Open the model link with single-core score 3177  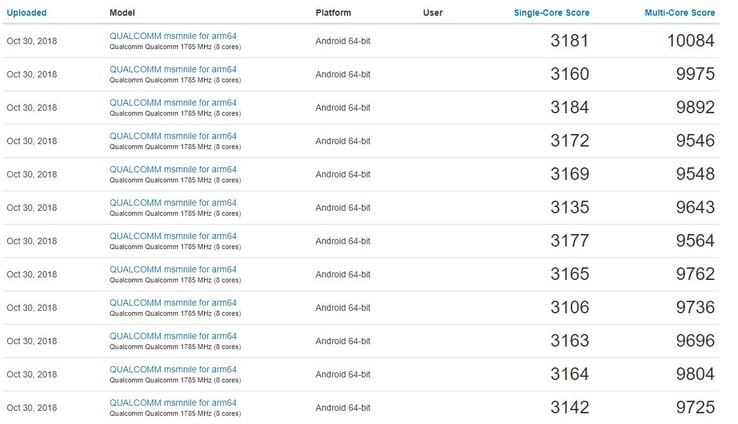(x=173, y=236)
